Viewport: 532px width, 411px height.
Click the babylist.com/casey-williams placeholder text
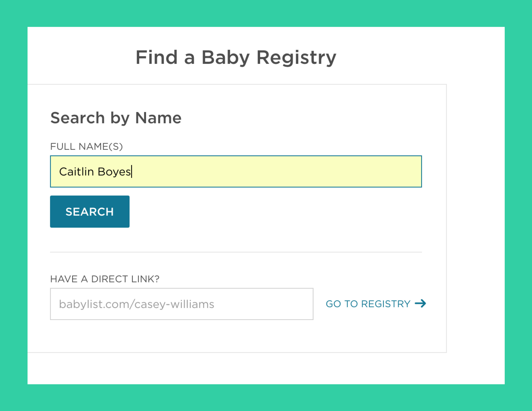[136, 304]
